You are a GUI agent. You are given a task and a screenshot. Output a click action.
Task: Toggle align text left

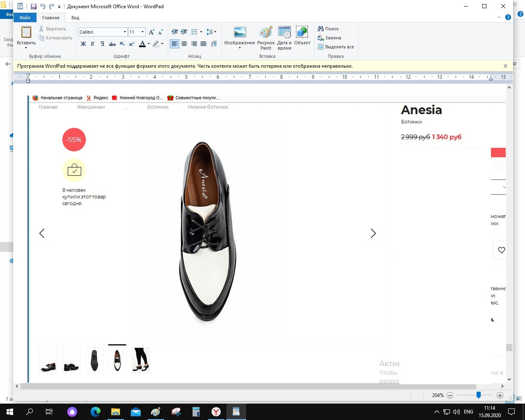tap(175, 44)
